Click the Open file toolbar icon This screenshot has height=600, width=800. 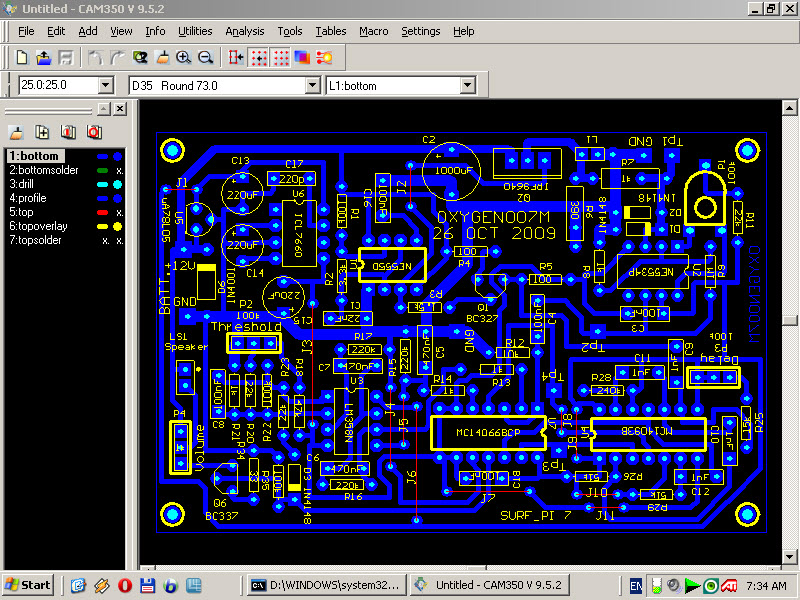44,58
